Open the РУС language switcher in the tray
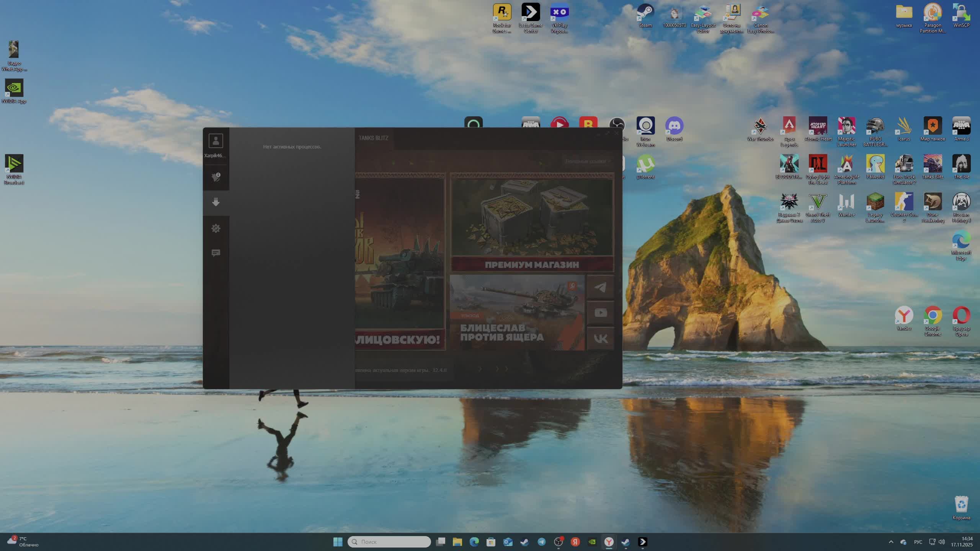Screen dimensions: 980x551 918,542
